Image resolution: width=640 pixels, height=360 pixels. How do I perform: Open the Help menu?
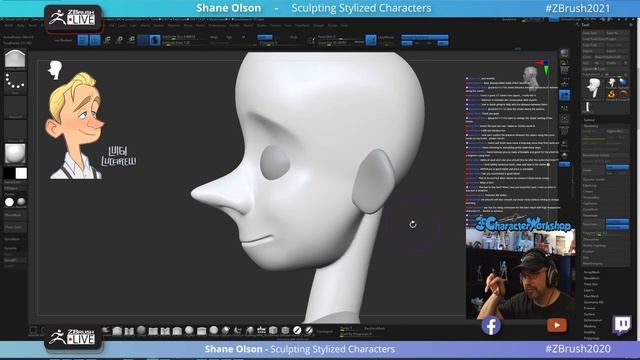[344, 25]
